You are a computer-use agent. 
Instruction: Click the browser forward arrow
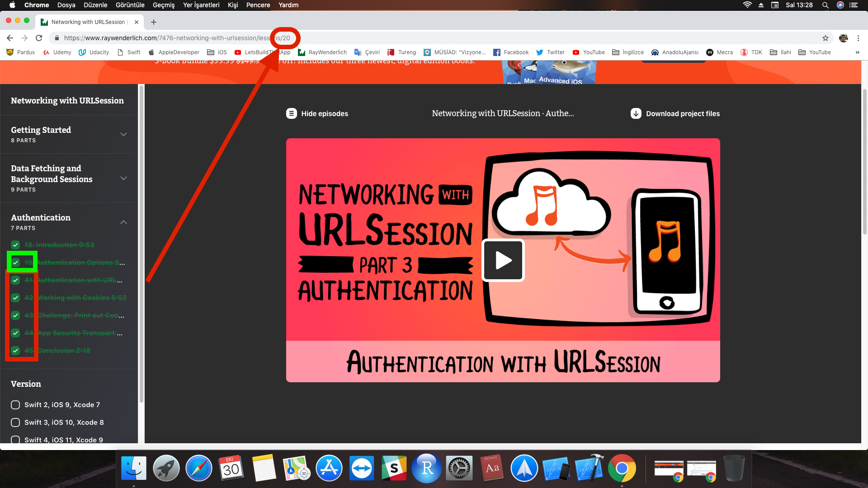click(x=24, y=38)
